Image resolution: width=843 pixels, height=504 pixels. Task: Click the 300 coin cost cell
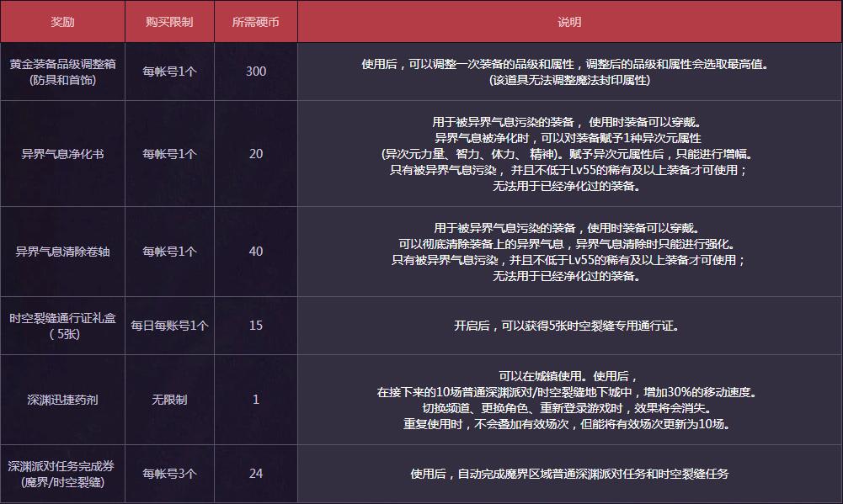pos(255,72)
